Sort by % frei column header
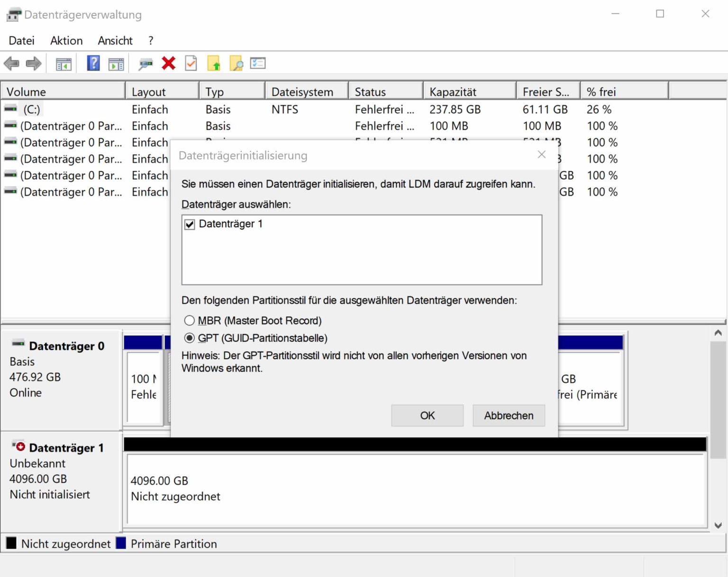 [x=625, y=91]
